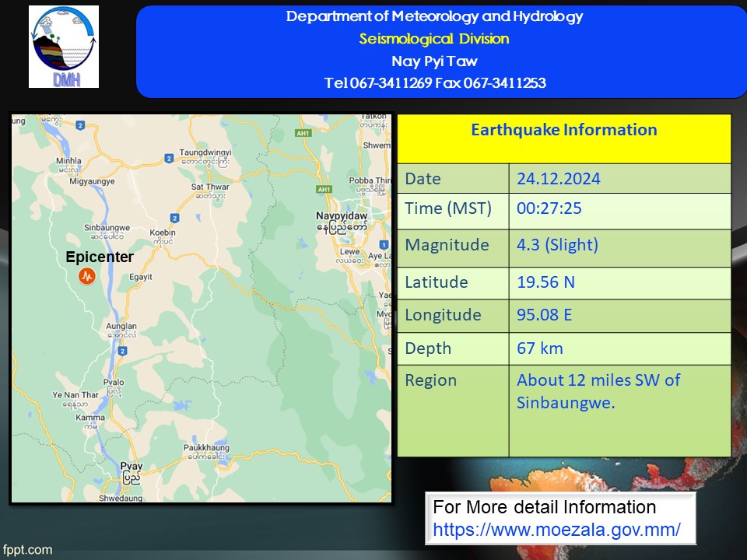Click the route 2 shield above Koebin
Screen dimensions: 747x560
pyautogui.click(x=174, y=217)
